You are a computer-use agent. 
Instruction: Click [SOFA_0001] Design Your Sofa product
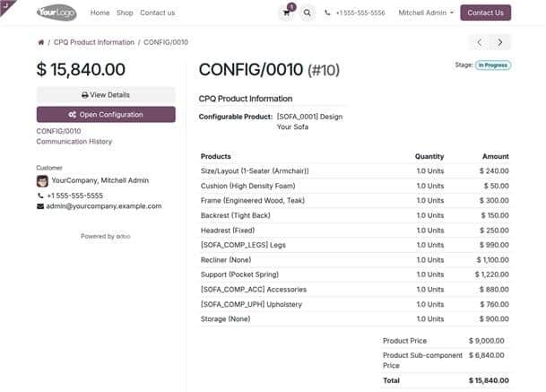click(x=309, y=122)
